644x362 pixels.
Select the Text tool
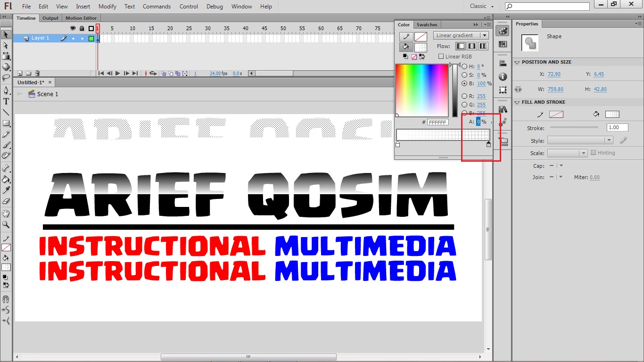(6, 101)
